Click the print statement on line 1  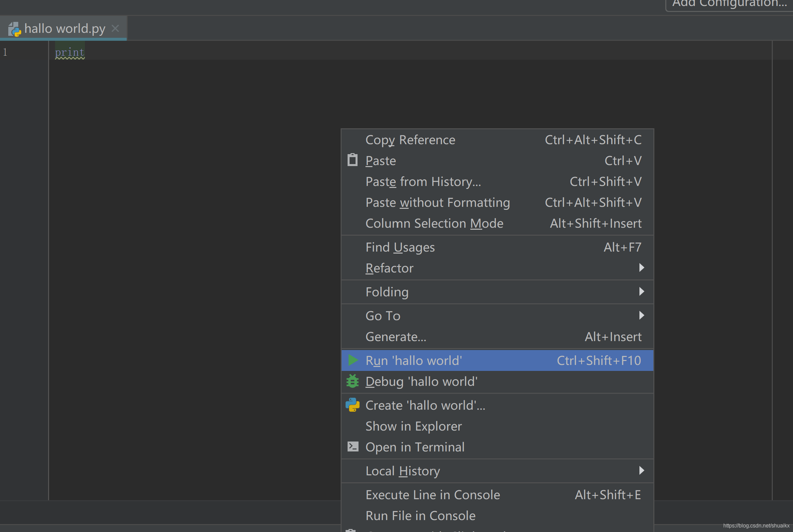(70, 52)
